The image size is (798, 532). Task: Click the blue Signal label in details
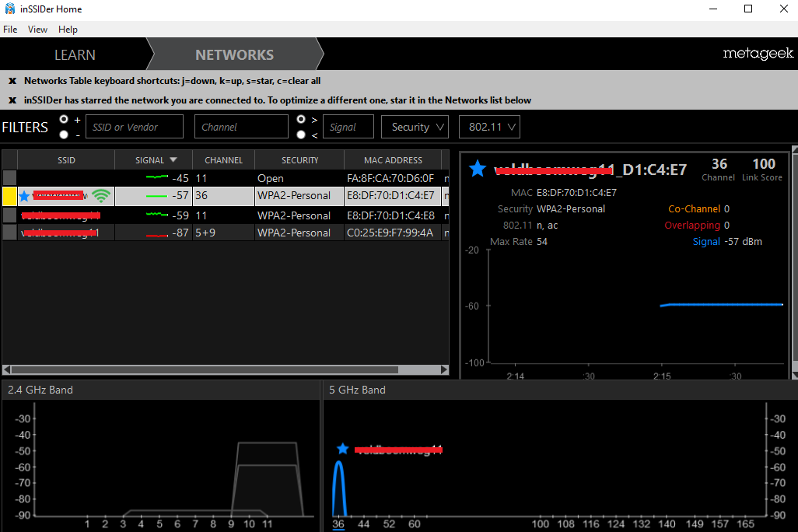tap(706, 241)
